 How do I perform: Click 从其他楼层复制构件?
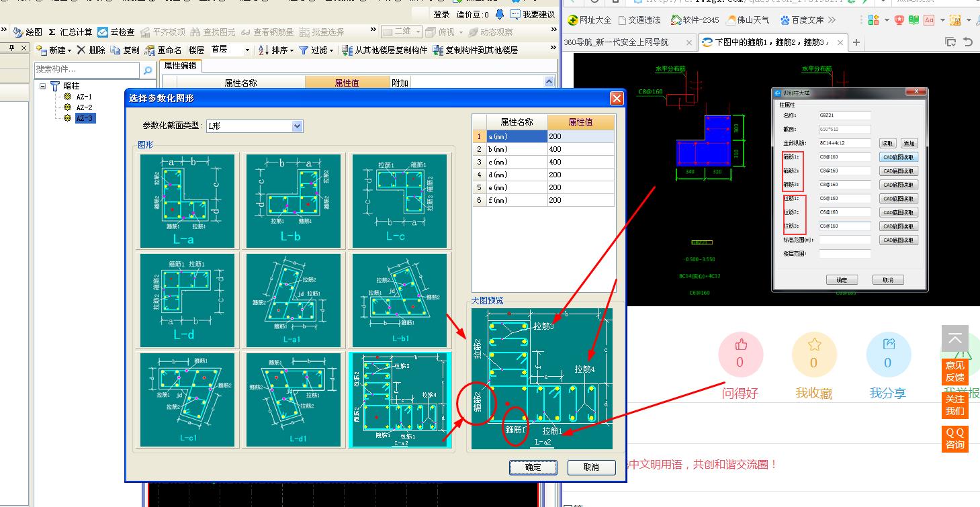click(384, 50)
